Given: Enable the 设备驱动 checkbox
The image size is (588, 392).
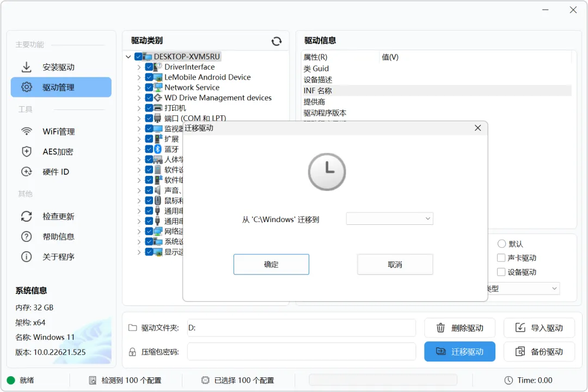Looking at the screenshot, I should (x=501, y=272).
